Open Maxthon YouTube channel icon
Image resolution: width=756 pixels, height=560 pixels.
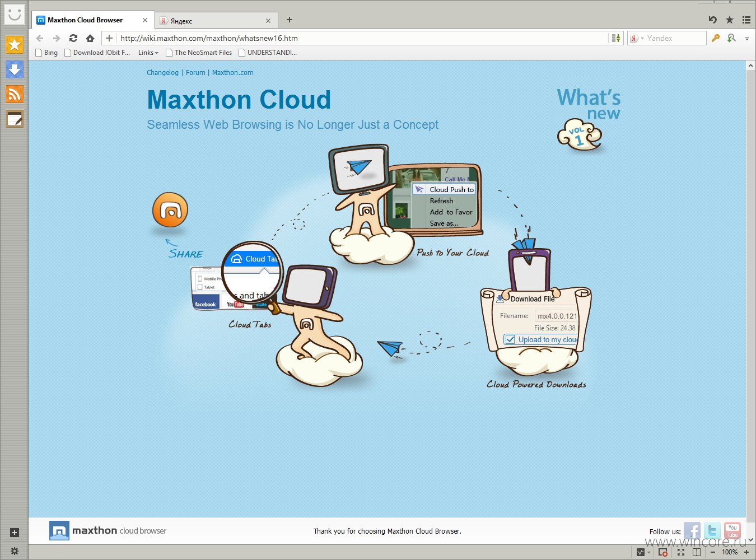pos(732,531)
